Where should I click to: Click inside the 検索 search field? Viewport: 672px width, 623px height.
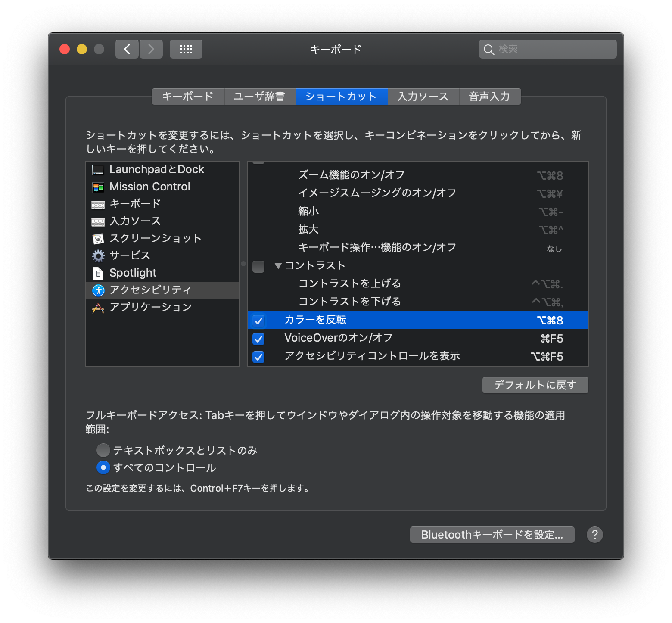547,49
